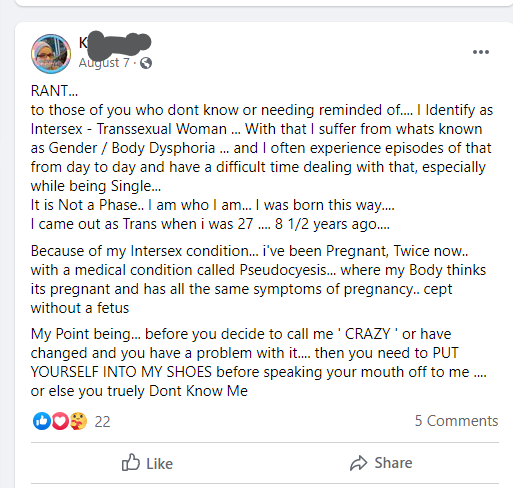Click the RANT... opening line of post
Image resolution: width=513 pixels, height=488 pixels.
coord(54,91)
